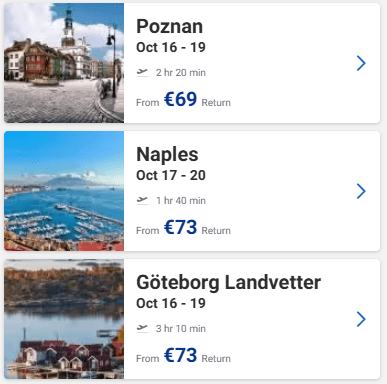387x384 pixels.
Task: Open the Naples destination title
Action: pos(167,155)
